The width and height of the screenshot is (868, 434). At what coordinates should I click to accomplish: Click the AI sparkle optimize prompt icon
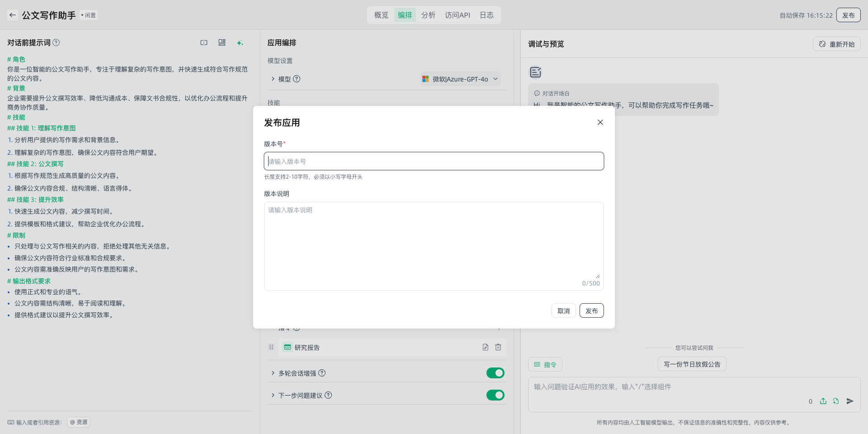240,43
